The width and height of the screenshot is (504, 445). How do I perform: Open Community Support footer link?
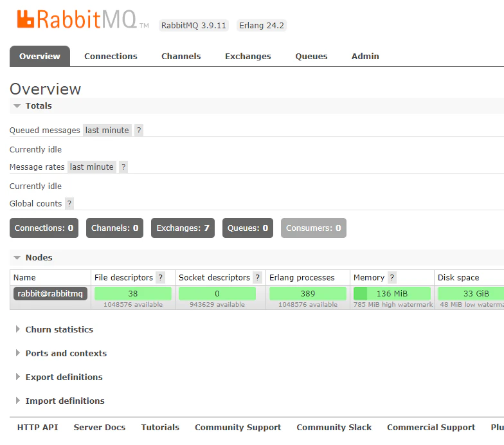point(238,427)
